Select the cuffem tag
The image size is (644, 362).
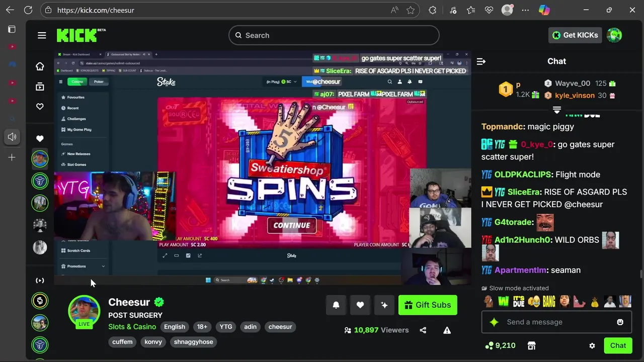click(x=122, y=342)
